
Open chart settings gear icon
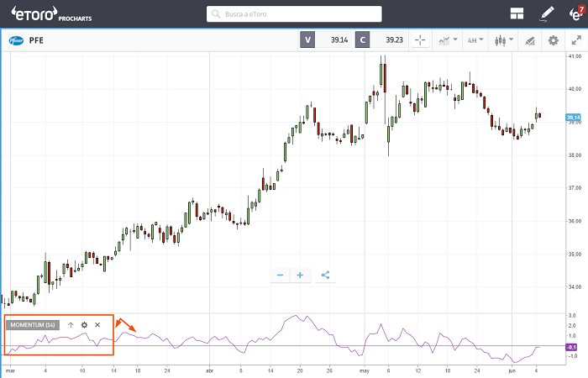click(553, 40)
